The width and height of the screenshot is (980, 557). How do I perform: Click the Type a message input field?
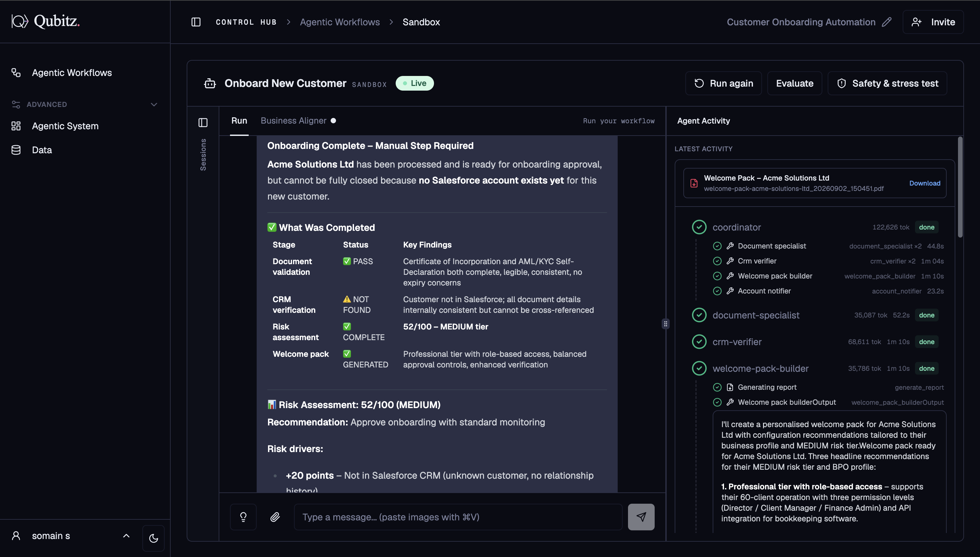458,517
